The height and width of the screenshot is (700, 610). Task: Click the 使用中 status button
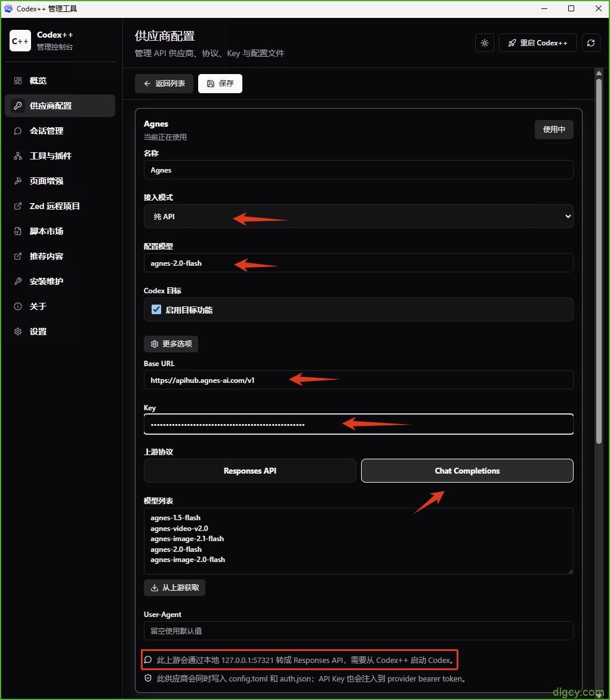coord(554,130)
